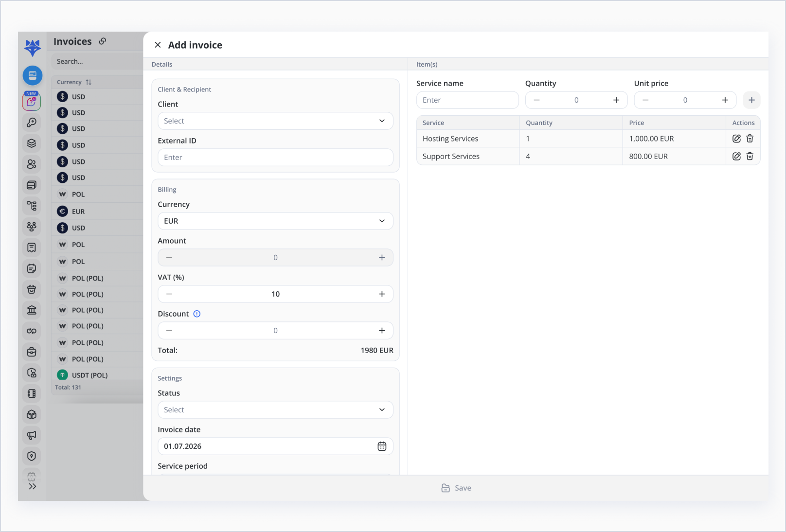
Task: Open the Invoice date calendar picker
Action: coord(382,446)
